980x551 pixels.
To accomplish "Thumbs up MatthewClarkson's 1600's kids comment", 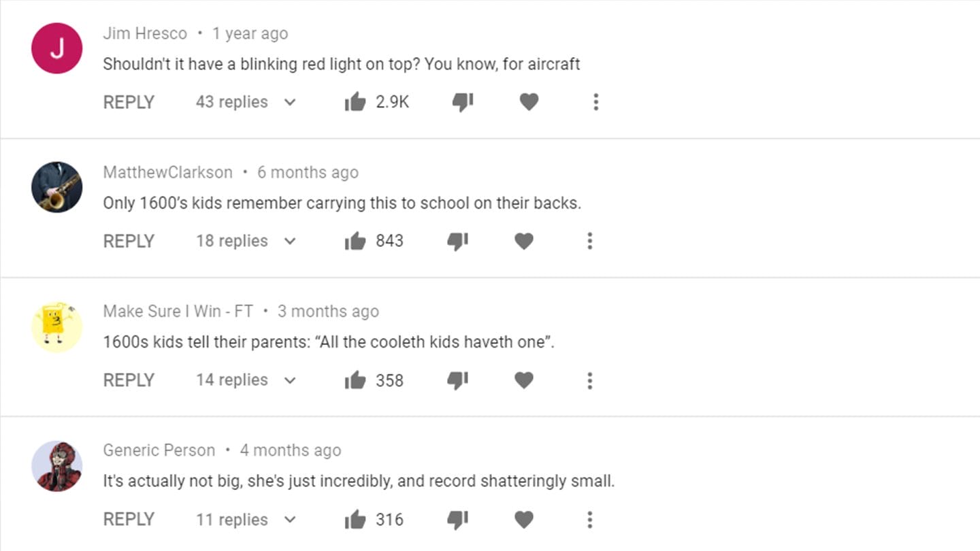I will (355, 241).
